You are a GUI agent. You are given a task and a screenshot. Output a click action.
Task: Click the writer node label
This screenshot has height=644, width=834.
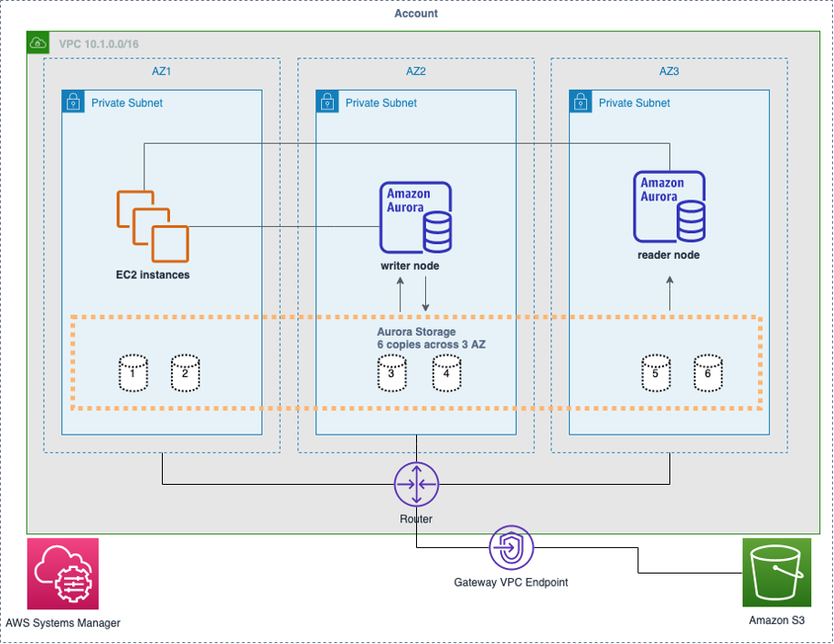410,265
